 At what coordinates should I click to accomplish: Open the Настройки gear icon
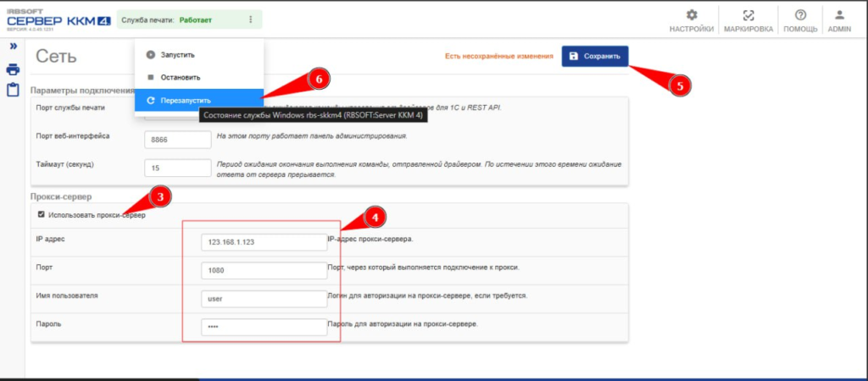coord(691,15)
